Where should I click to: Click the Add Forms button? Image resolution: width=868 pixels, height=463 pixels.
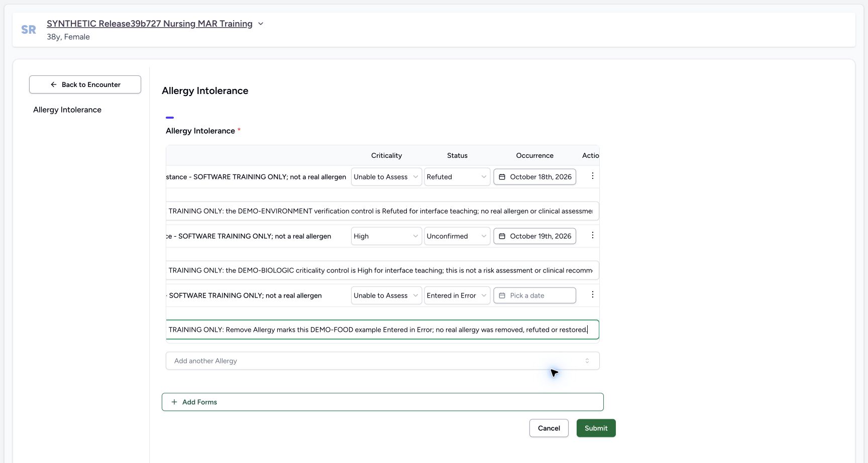click(383, 402)
